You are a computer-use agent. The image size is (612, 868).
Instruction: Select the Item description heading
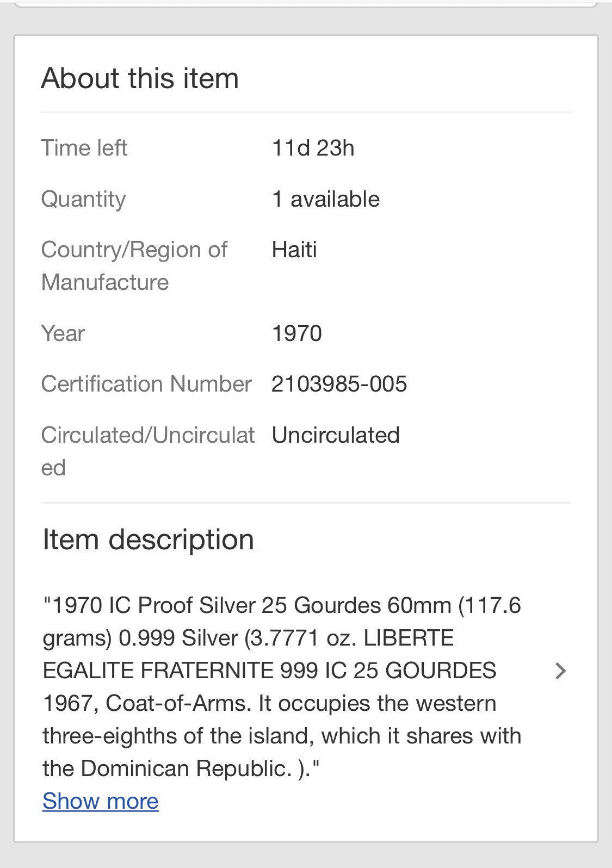149,541
